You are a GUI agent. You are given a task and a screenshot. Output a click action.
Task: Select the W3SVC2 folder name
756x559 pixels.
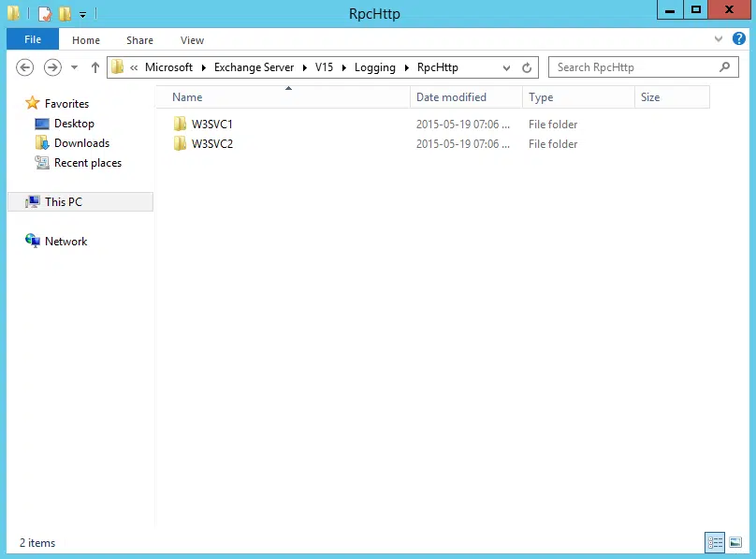click(x=212, y=144)
